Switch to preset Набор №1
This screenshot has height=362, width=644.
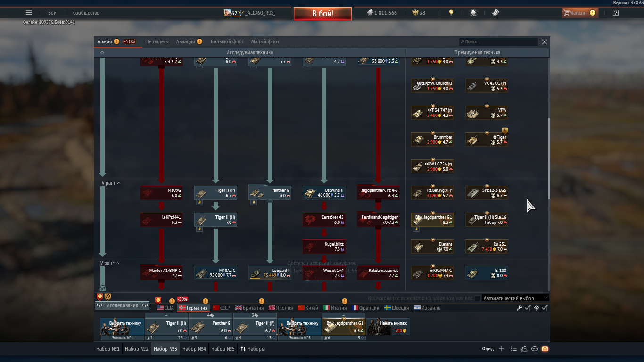[108, 349]
